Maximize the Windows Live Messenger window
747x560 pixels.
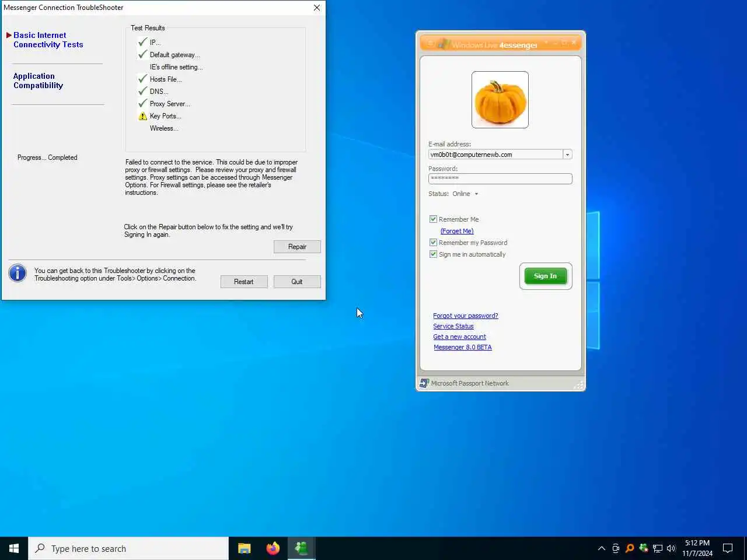[x=564, y=43]
